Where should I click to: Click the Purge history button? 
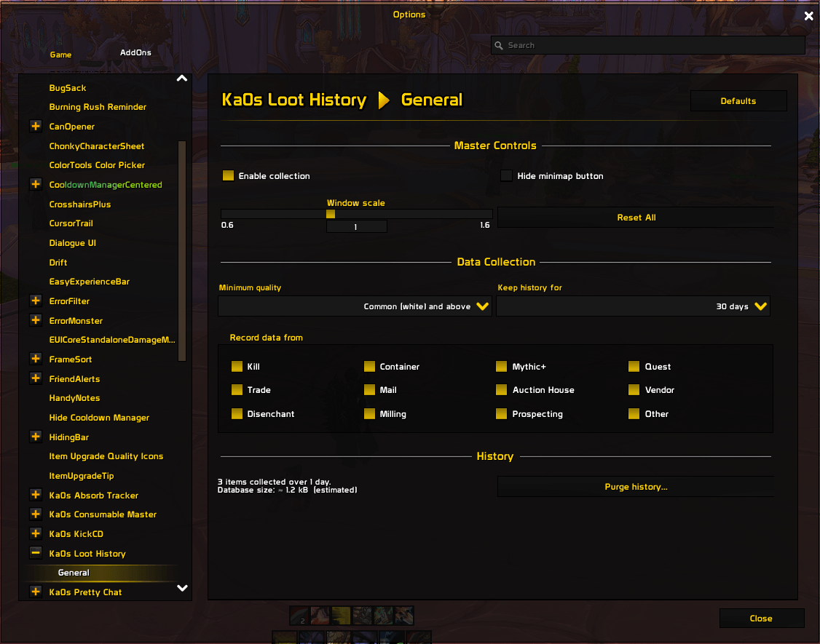tap(636, 487)
